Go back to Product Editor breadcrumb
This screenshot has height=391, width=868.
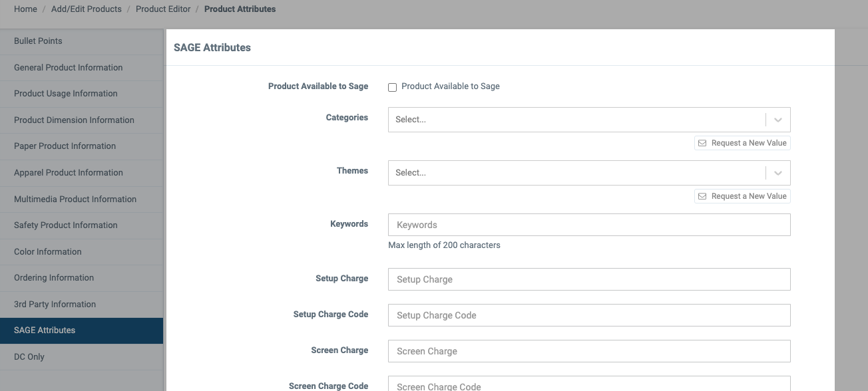pyautogui.click(x=163, y=9)
